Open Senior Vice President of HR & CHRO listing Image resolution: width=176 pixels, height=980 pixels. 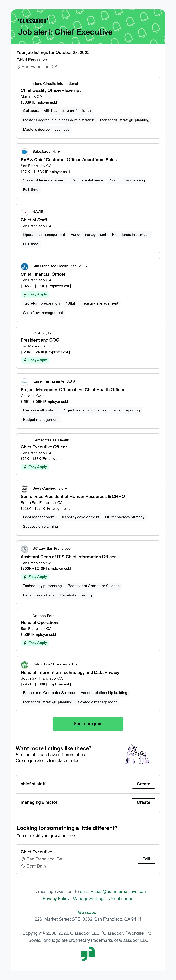tap(73, 496)
